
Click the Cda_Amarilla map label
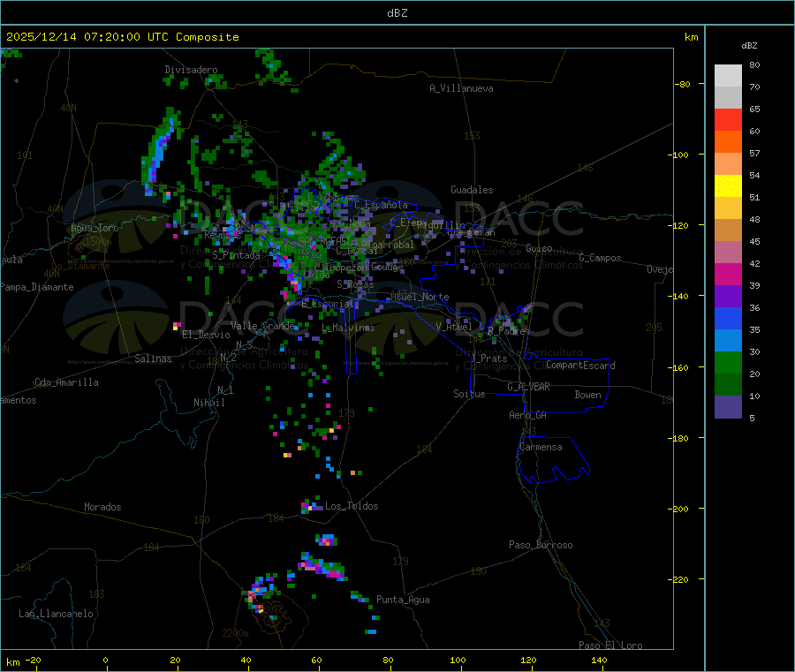pyautogui.click(x=66, y=382)
